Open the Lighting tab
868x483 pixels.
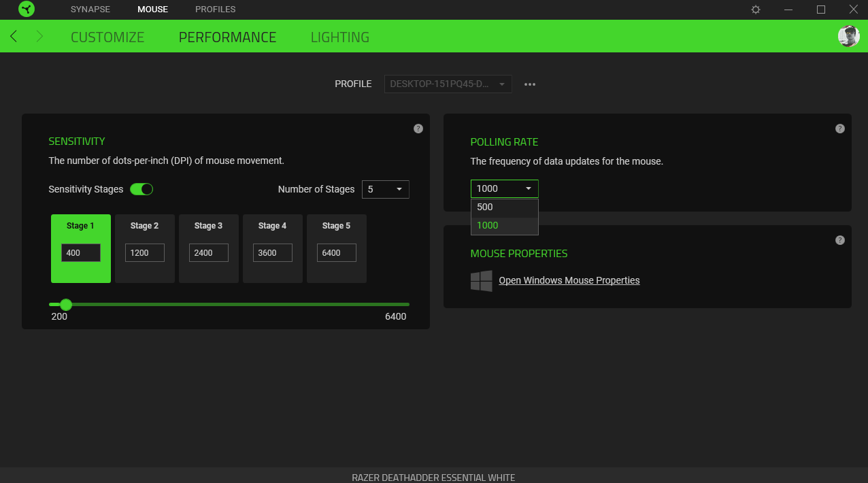tap(340, 37)
